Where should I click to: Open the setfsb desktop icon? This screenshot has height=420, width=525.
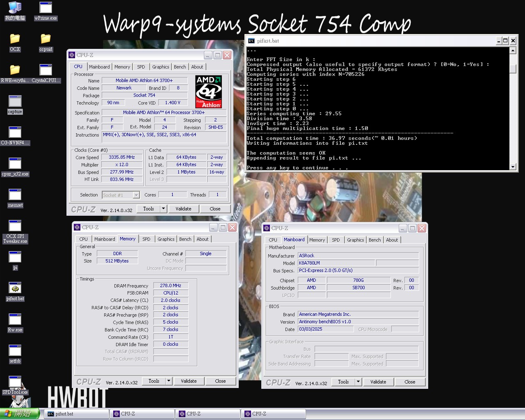[x=15, y=354]
